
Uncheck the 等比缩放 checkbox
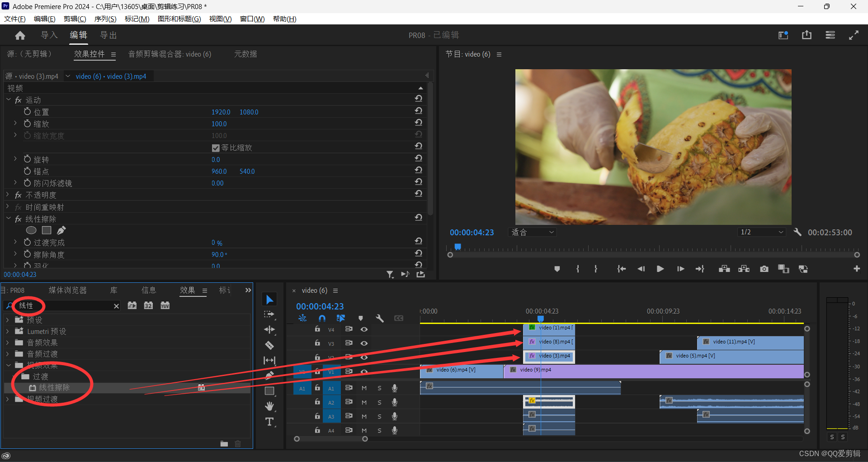[216, 148]
